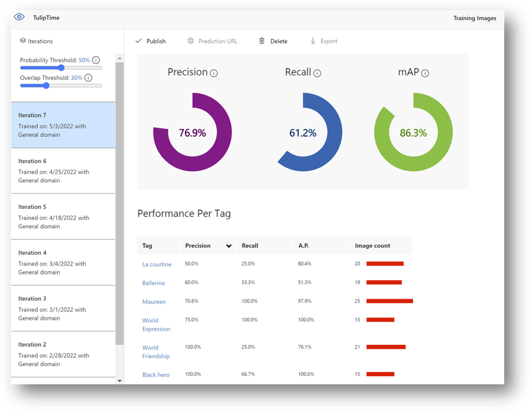Click the iterations list scroll-down arrow
This screenshot has width=532, height=412.
click(x=119, y=381)
